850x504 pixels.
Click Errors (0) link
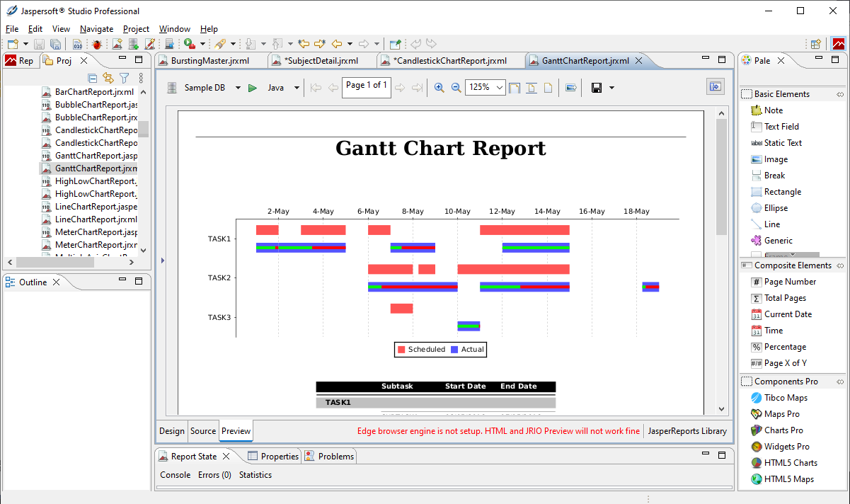[214, 475]
